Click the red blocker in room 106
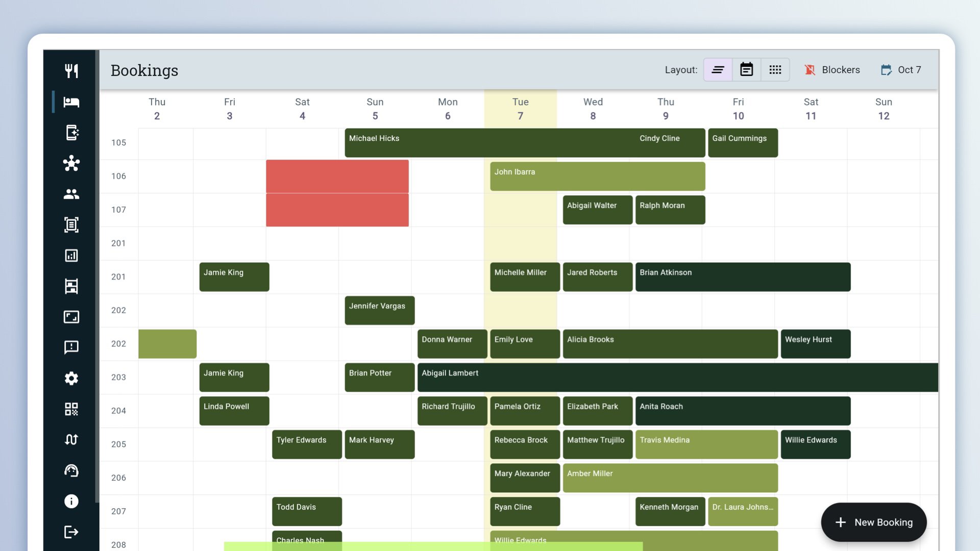 coord(337,177)
